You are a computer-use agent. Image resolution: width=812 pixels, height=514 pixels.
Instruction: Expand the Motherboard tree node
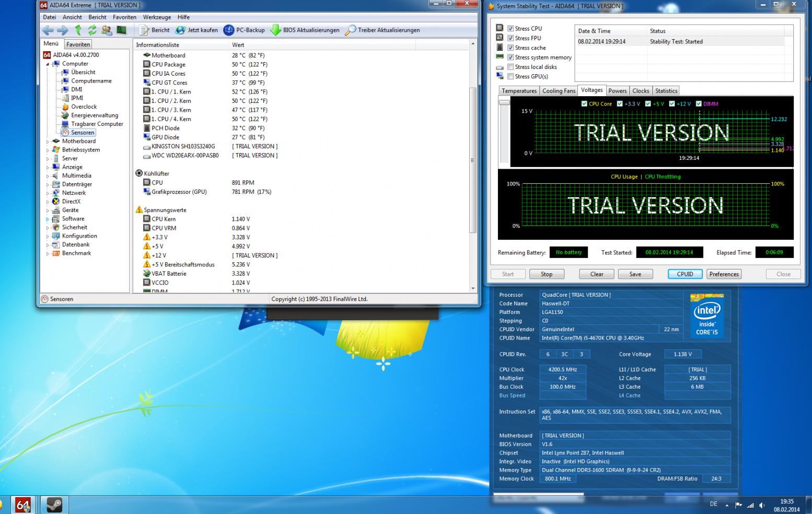48,142
